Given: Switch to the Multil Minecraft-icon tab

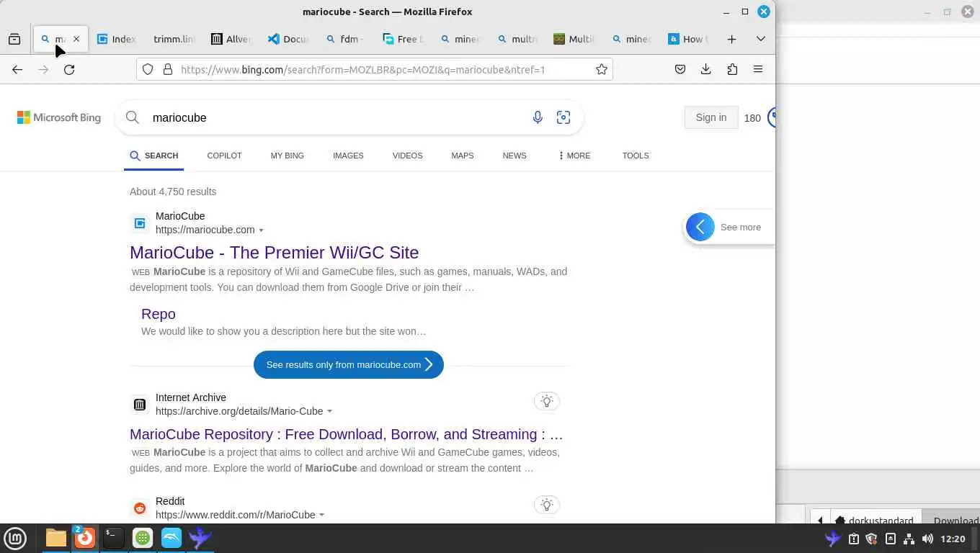Looking at the screenshot, I should click(x=574, y=39).
